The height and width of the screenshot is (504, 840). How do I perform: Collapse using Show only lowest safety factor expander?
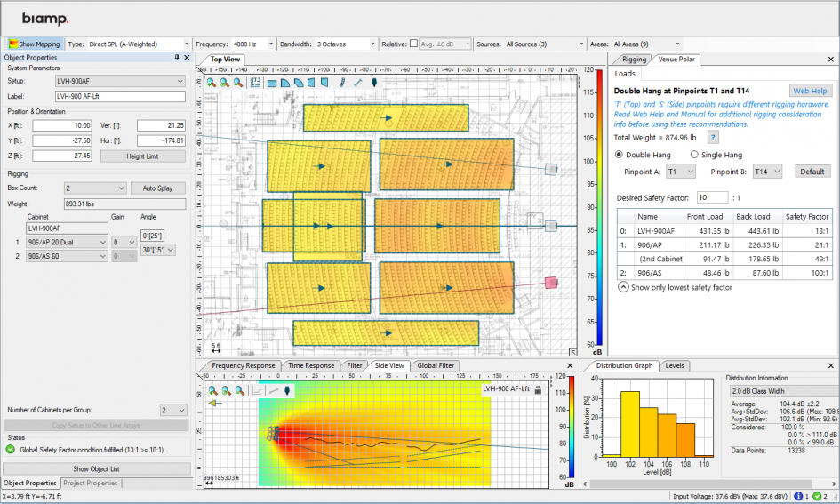623,287
